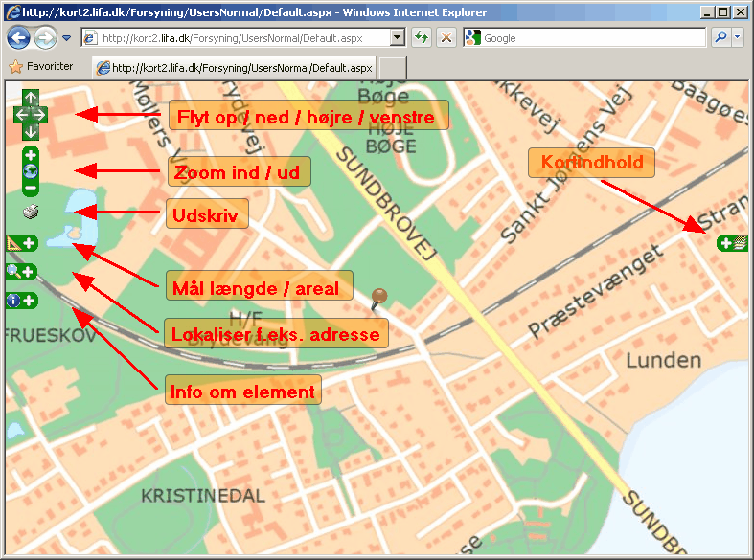This screenshot has width=754, height=560.
Task: Print the map using the printer icon
Action: pyautogui.click(x=31, y=213)
